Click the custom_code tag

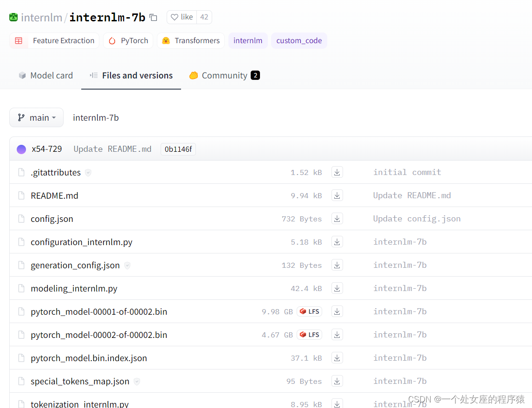pos(299,41)
